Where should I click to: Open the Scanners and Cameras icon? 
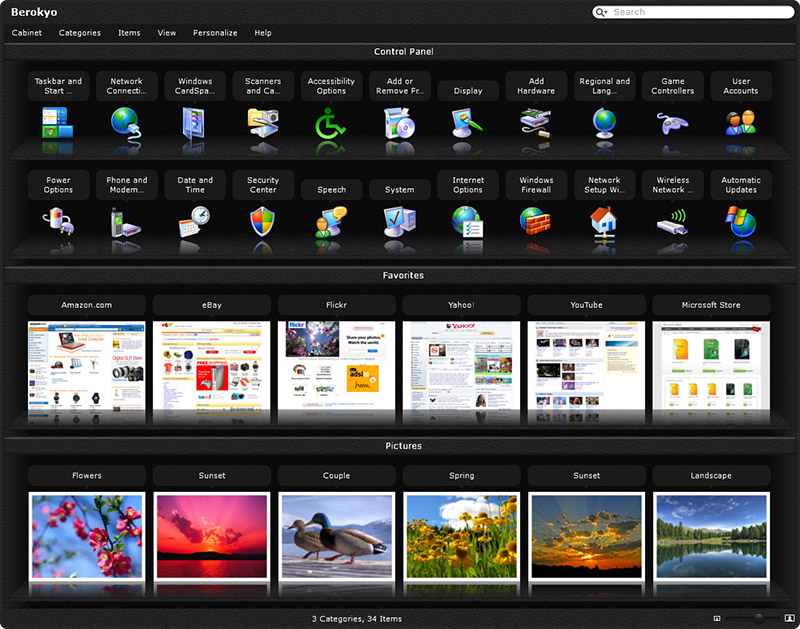point(263,123)
